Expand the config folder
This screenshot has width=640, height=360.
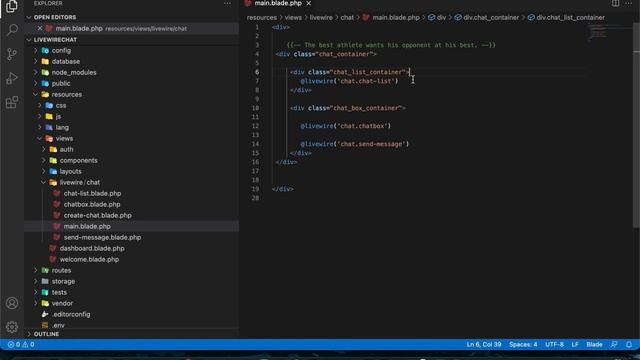pos(61,51)
